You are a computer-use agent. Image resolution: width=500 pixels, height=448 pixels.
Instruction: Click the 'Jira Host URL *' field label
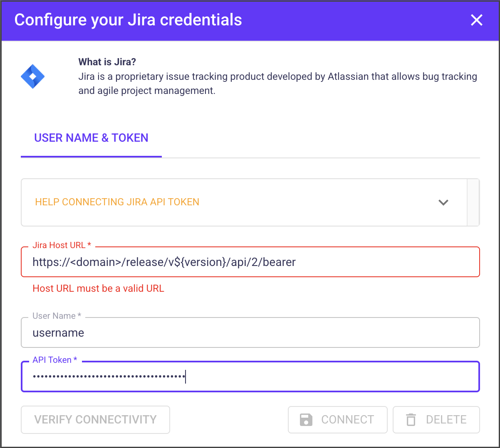coord(62,245)
